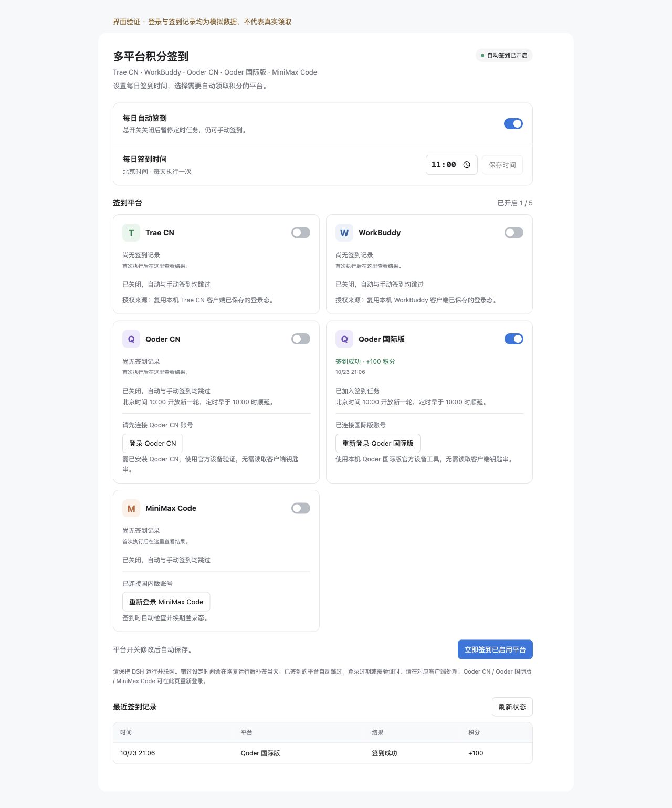672x808 pixels.
Task: Click the 已连接国际版账号 text
Action: point(361,425)
